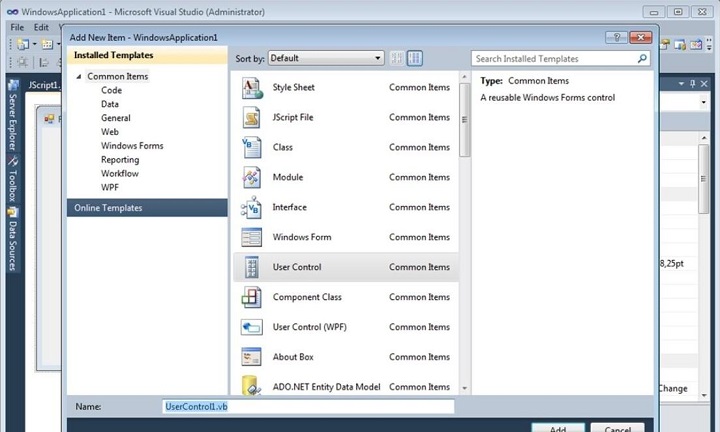The image size is (720, 432).
Task: Pick the Windows Form template icon
Action: tap(252, 237)
